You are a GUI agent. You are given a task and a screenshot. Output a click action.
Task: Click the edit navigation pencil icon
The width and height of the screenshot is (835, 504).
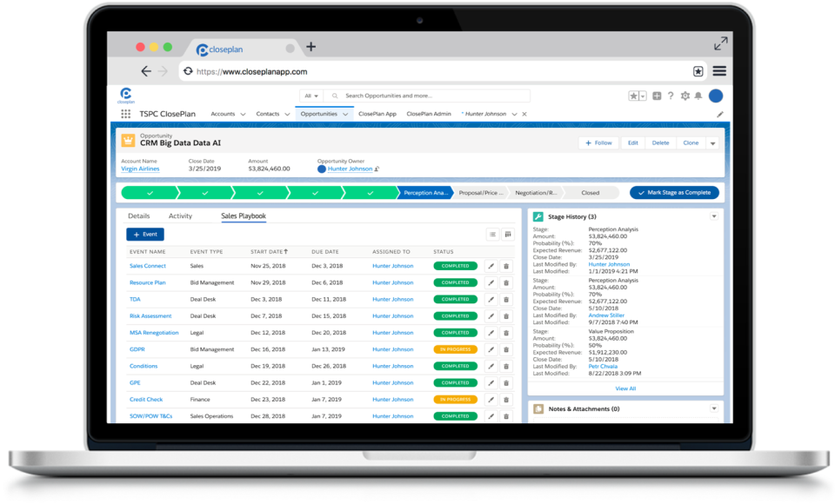(x=720, y=115)
